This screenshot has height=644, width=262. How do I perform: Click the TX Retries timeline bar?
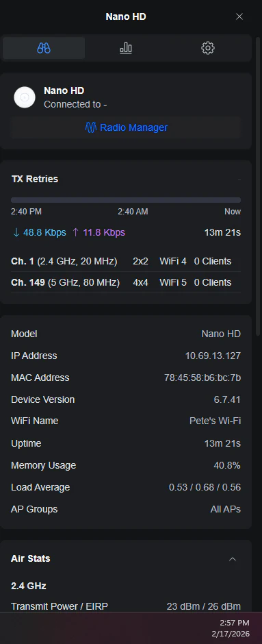click(x=126, y=200)
